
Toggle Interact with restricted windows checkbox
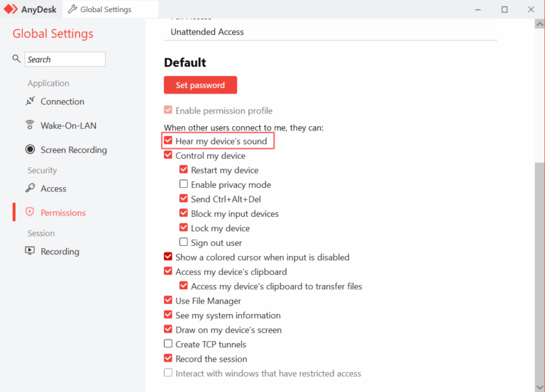coord(168,373)
